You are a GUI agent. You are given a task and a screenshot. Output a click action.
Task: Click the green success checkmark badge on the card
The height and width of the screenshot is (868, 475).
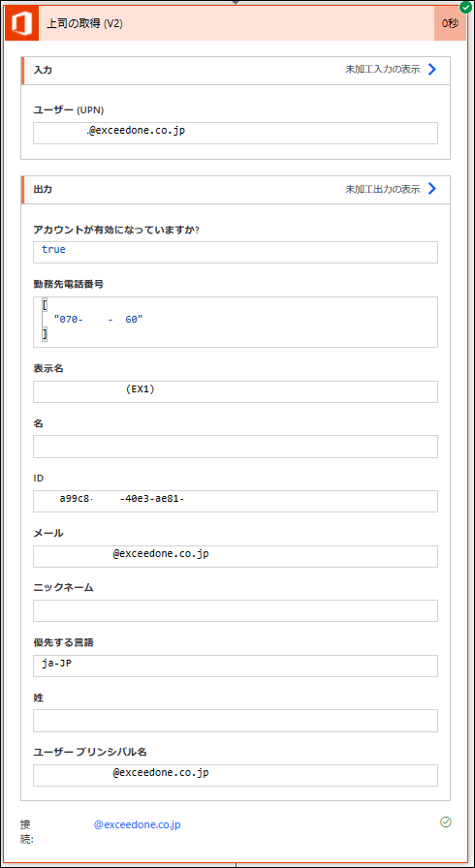pyautogui.click(x=465, y=7)
